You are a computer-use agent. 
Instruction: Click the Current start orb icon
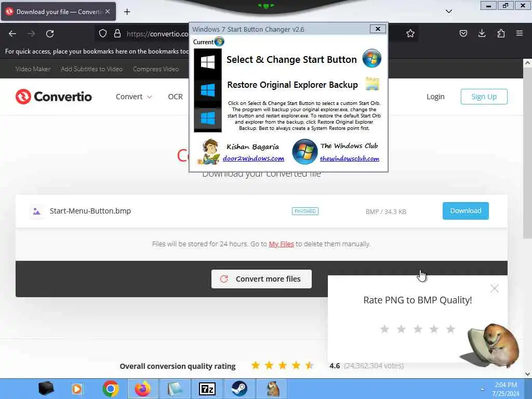219,42
